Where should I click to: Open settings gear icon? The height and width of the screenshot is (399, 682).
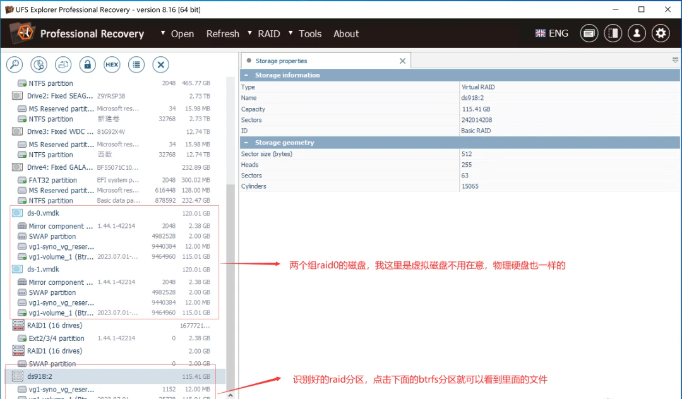pyautogui.click(x=661, y=34)
